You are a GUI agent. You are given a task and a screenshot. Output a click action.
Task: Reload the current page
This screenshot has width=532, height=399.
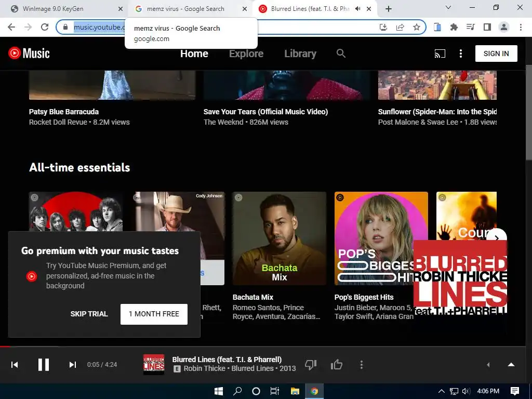pos(45,27)
